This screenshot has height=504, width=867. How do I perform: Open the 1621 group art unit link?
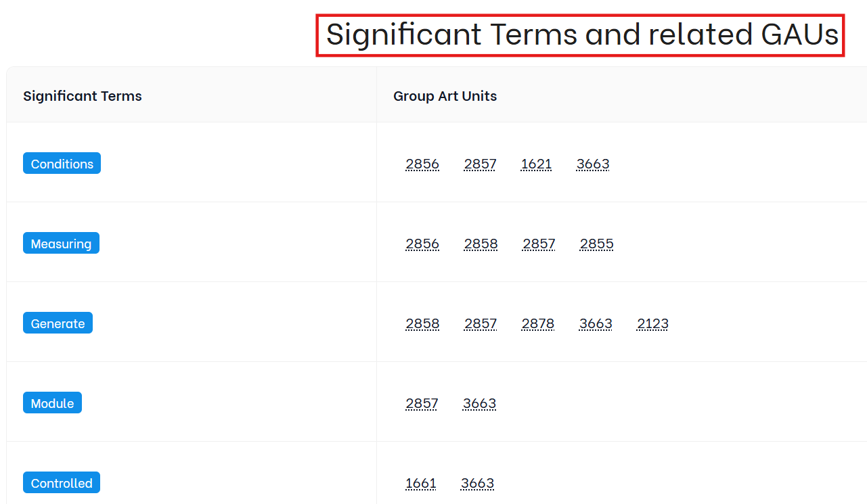[x=536, y=164]
